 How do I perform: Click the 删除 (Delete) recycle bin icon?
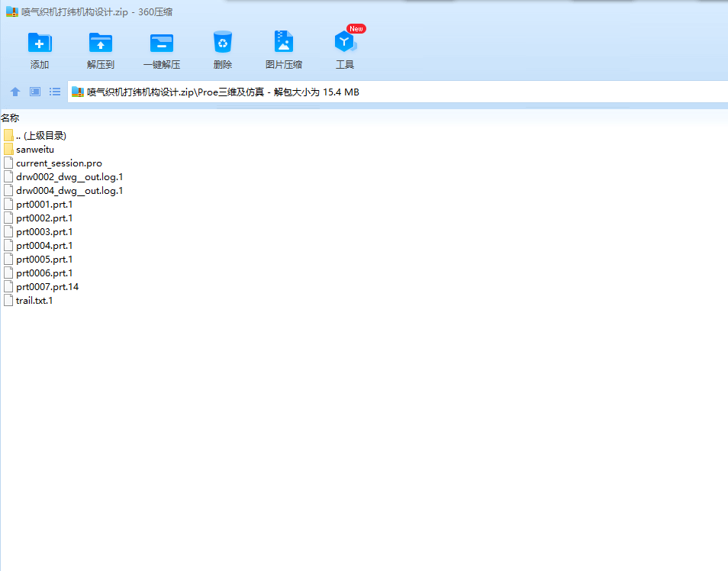(x=222, y=42)
